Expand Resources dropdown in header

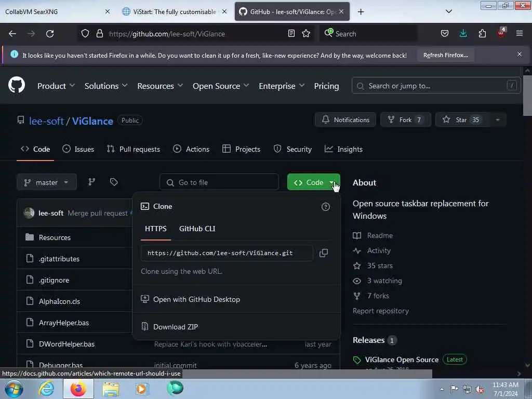160,86
